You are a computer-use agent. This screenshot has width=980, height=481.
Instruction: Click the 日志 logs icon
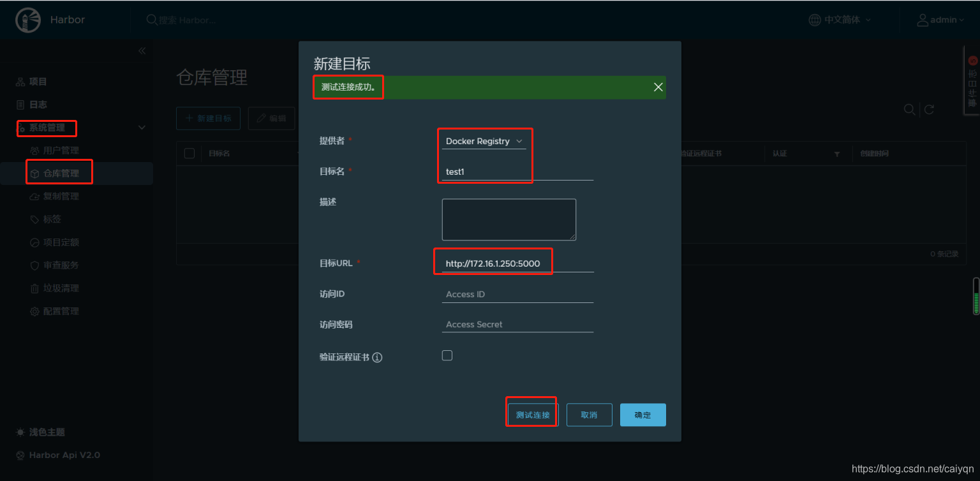20,105
